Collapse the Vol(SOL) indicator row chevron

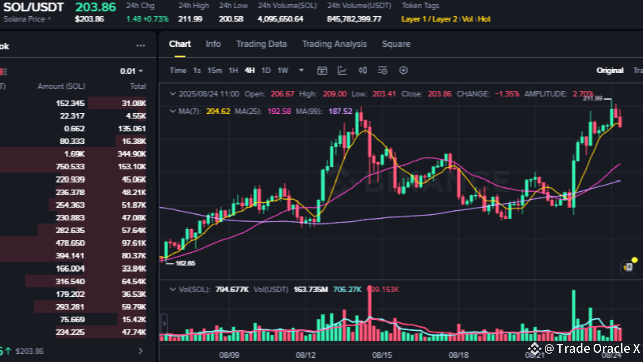173,289
